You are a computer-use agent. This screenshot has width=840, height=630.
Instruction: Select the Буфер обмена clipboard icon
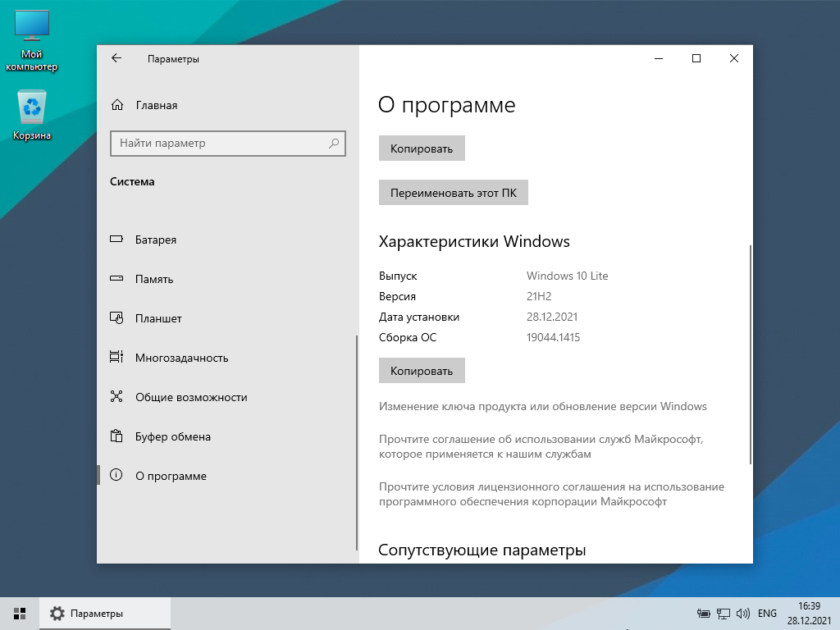[116, 436]
